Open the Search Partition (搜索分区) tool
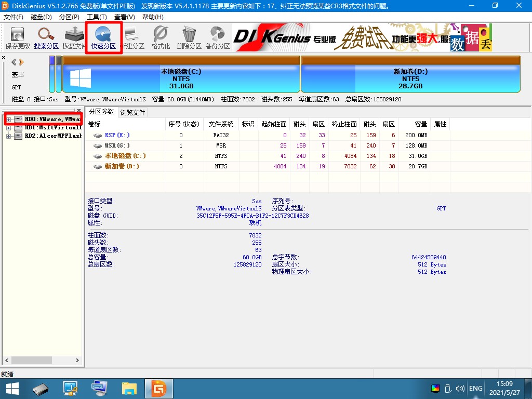This screenshot has width=532, height=399. (46, 37)
